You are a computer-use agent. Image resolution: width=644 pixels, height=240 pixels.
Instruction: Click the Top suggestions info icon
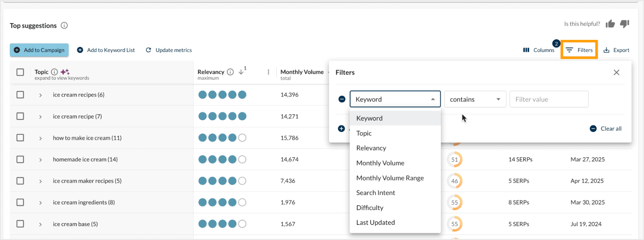[x=64, y=25]
